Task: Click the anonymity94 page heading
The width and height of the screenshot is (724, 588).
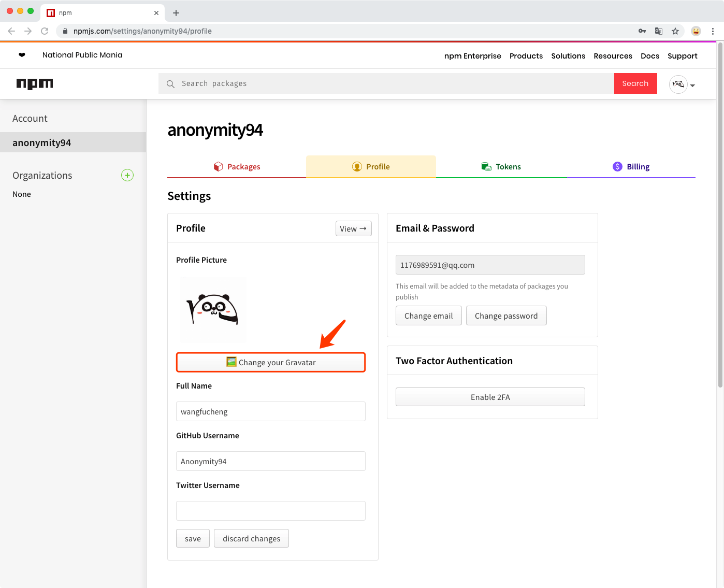Action: coord(215,130)
